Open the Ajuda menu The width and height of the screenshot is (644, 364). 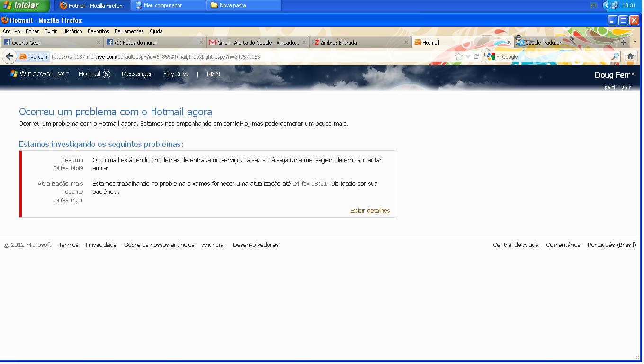tap(156, 31)
